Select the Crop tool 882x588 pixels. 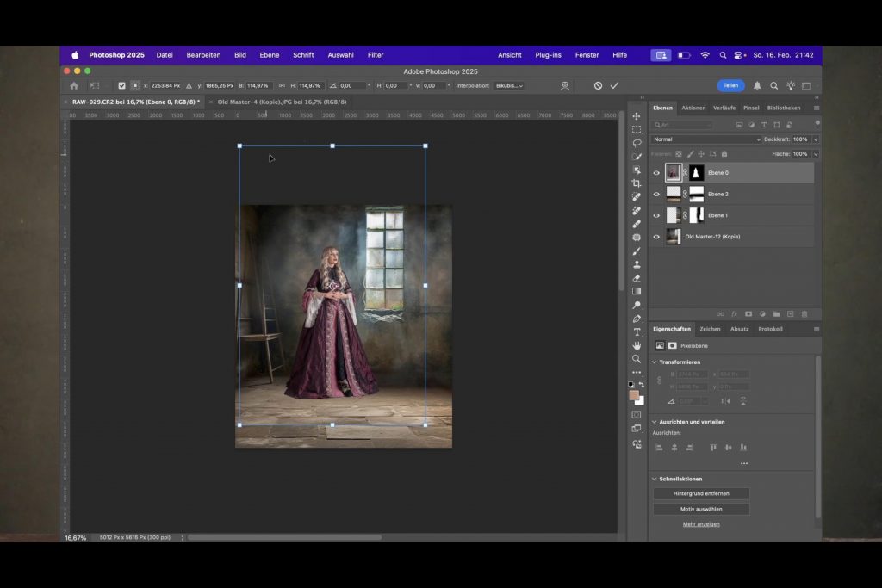coord(637,183)
